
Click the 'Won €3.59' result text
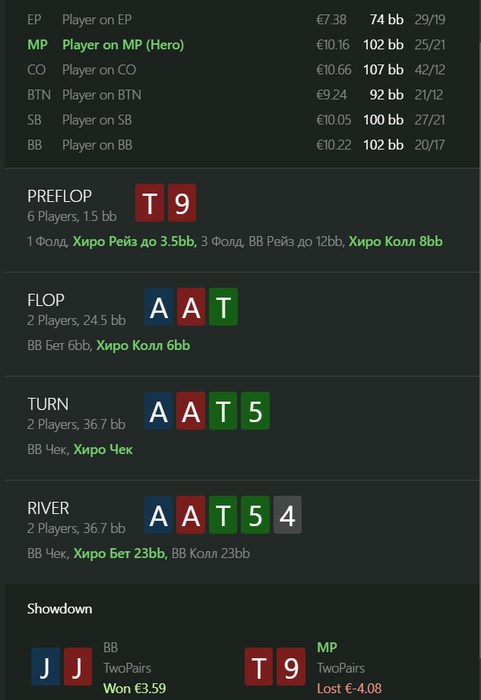tap(134, 688)
